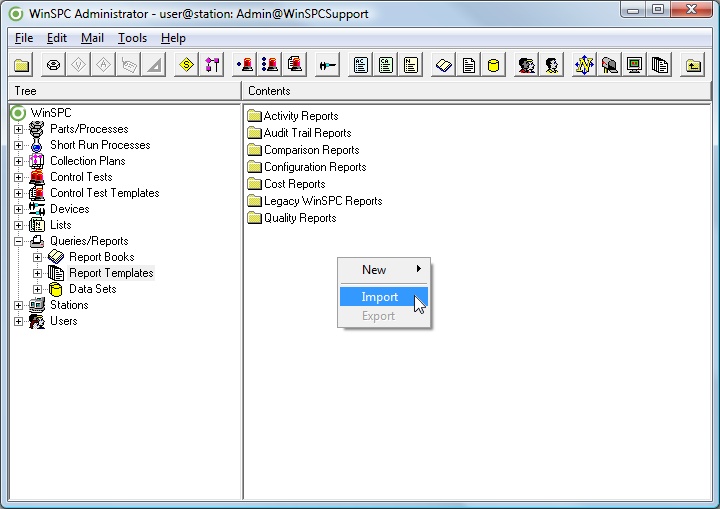
Task: Select the Quality Reports folder
Action: point(292,218)
